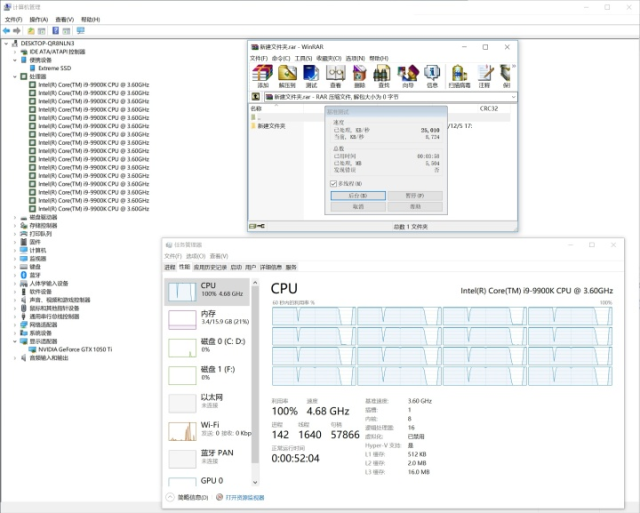The height and width of the screenshot is (513, 640).
Task: Open Resource Monitor link in Task Manager
Action: pos(244,497)
